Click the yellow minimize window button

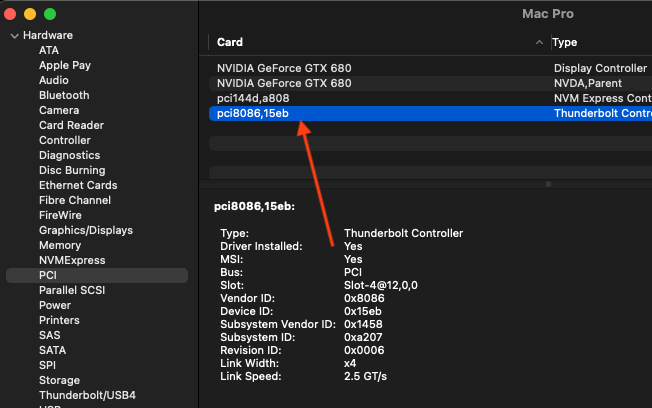[31, 15]
